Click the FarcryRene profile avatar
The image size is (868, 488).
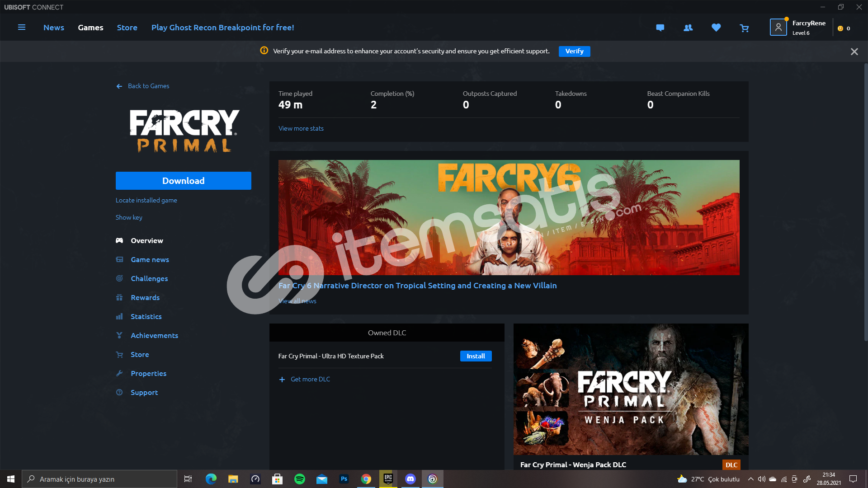pyautogui.click(x=778, y=28)
